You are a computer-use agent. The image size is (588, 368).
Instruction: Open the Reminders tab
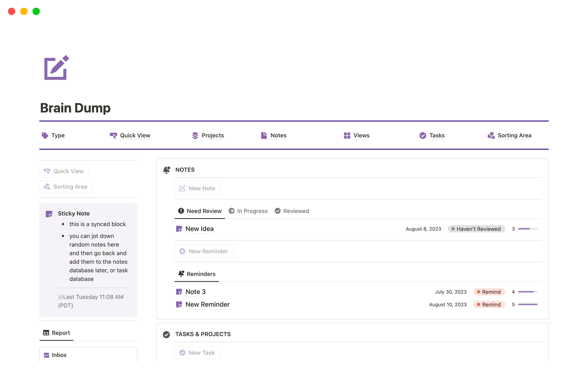point(197,274)
